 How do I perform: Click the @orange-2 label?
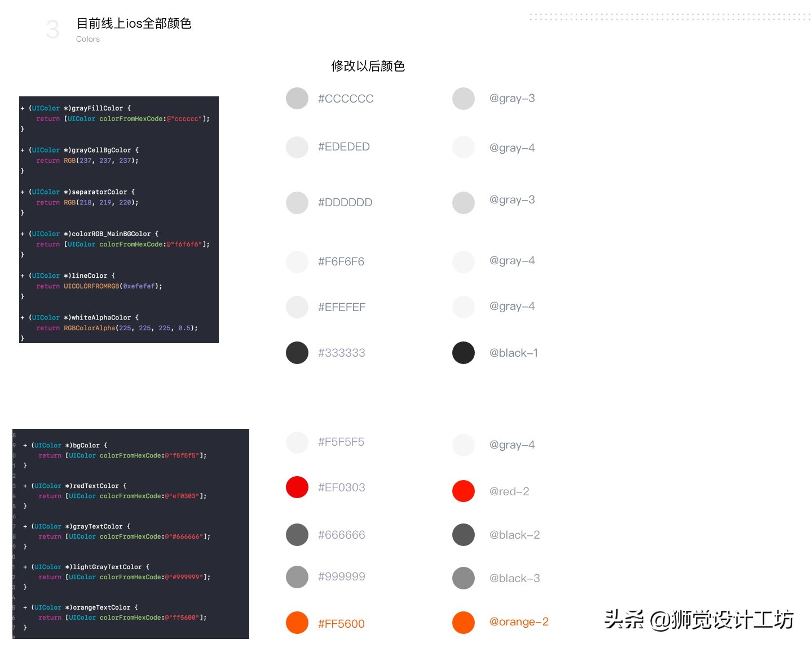(x=519, y=622)
